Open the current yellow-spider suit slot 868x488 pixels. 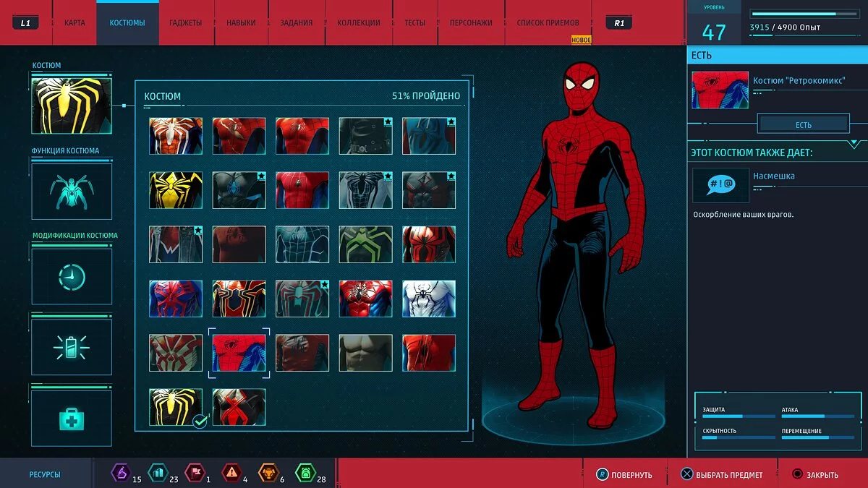coord(72,106)
